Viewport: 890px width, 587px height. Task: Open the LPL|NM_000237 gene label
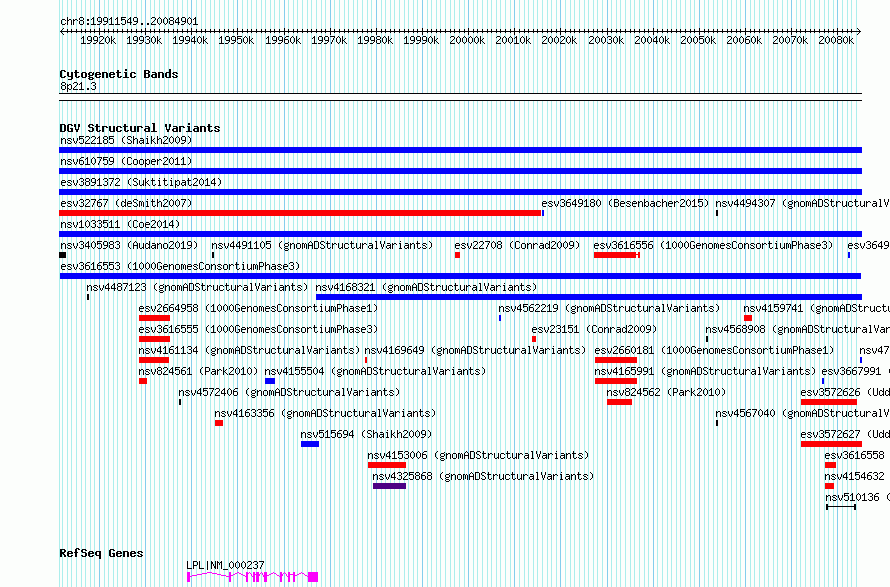tap(225, 565)
